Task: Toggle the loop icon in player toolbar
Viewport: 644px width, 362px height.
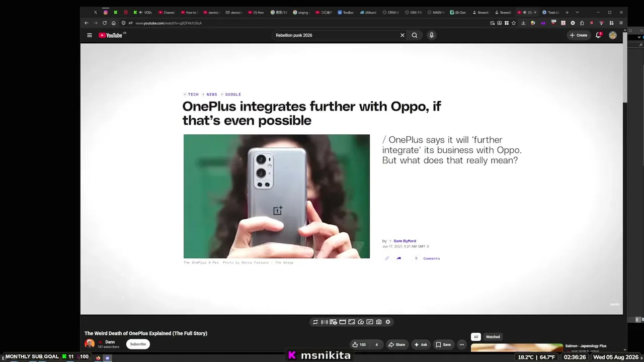Action: (x=315, y=322)
